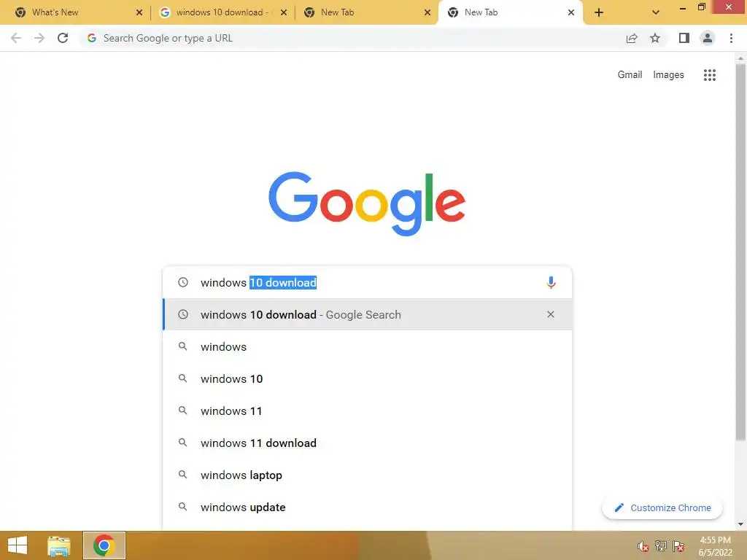Click the Google search box text
Screen dimensions: 747x560
tap(258, 282)
